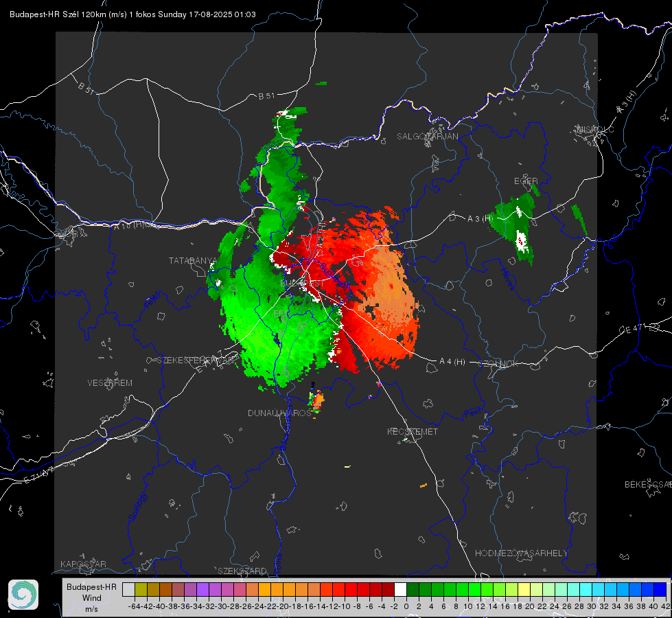Click the SZEKSZARD city label
Viewport: 672px width, 618px height.
pyautogui.click(x=242, y=571)
